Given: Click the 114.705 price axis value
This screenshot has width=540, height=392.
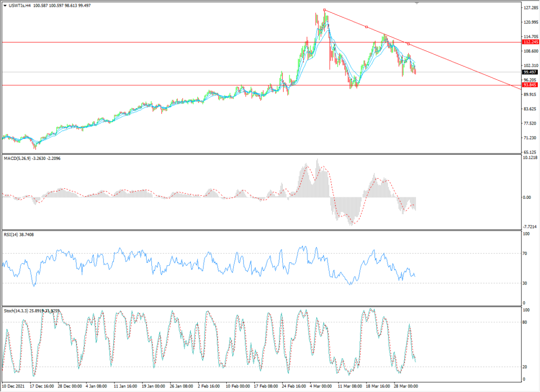Looking at the screenshot, I should [x=531, y=36].
